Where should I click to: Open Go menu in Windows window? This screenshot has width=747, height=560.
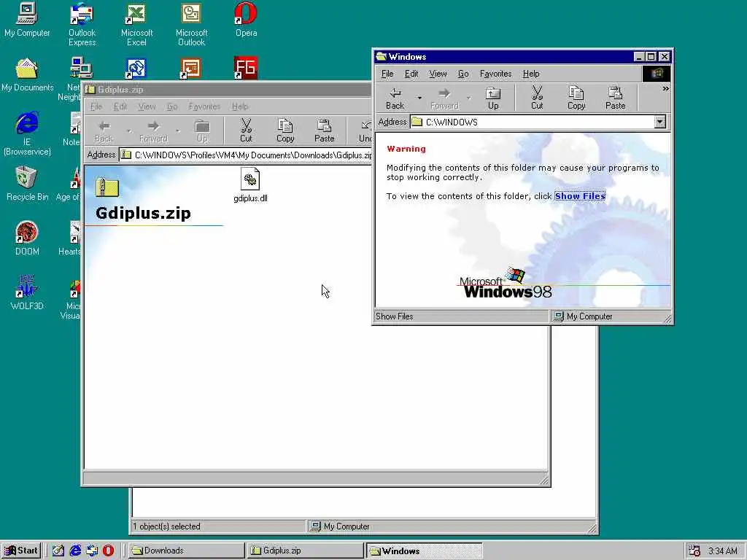coord(463,74)
